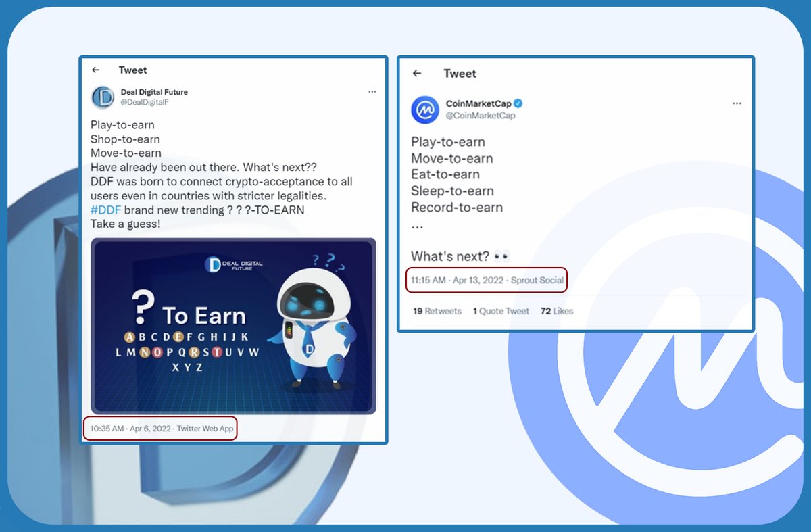Image resolution: width=811 pixels, height=532 pixels.
Task: Click the Tweet header in the right window
Action: pyautogui.click(x=460, y=74)
